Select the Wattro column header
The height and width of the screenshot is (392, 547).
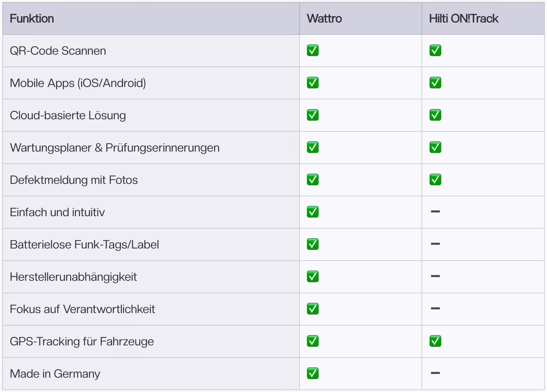[x=325, y=19]
